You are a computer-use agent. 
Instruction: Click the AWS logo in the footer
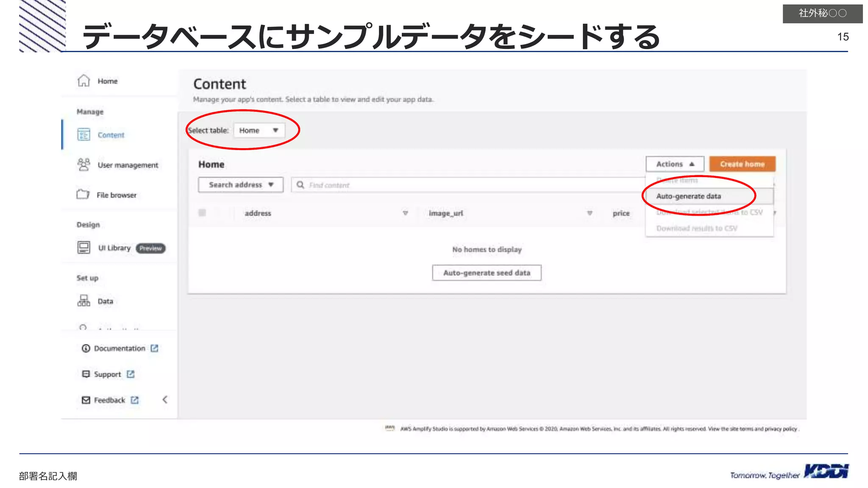[389, 428]
